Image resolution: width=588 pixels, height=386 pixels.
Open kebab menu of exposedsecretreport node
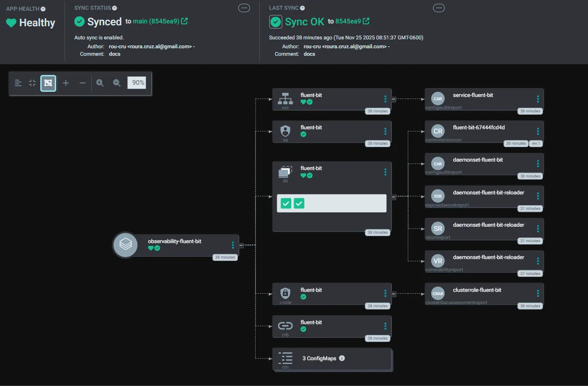538,196
